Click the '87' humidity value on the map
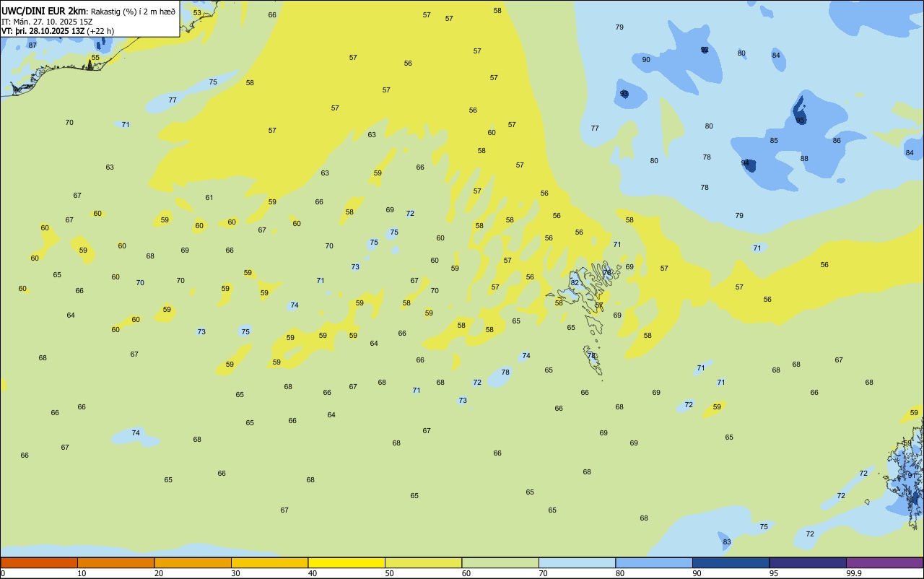924x579 pixels. click(32, 45)
